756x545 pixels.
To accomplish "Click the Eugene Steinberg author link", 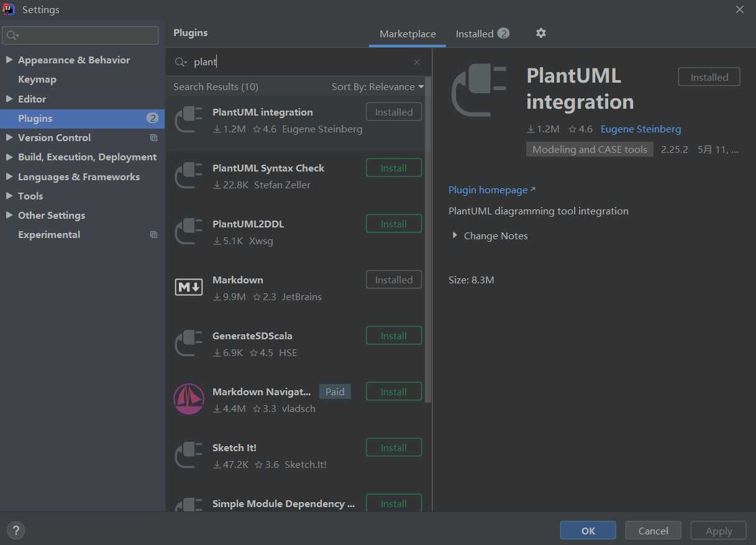I will coord(640,129).
